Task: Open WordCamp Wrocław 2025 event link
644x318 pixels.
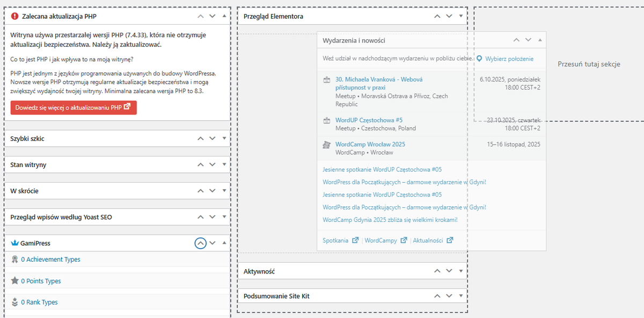Action: click(x=370, y=144)
